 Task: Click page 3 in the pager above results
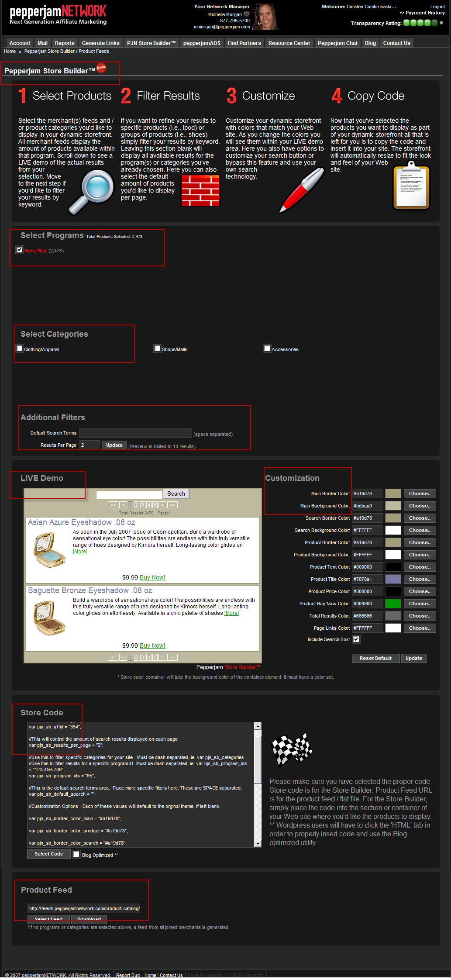coord(142,505)
